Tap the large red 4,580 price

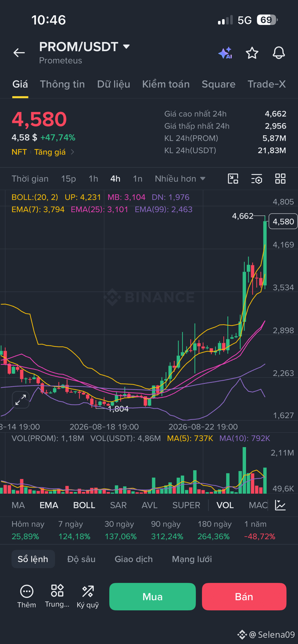coord(39,119)
